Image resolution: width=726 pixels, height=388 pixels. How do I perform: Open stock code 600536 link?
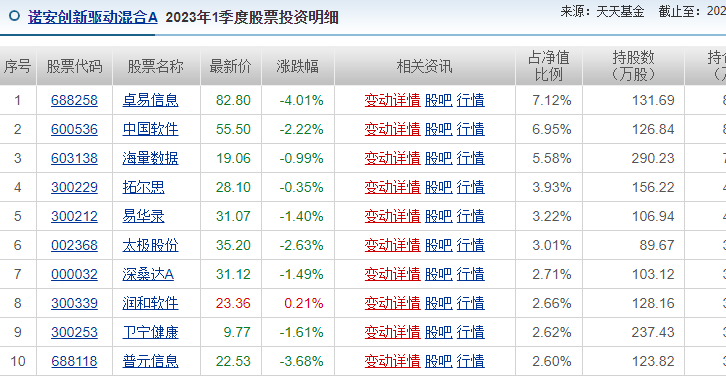(74, 129)
